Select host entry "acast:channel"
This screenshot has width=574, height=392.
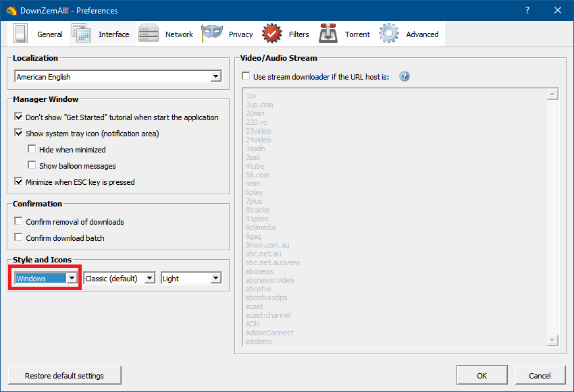tap(268, 315)
